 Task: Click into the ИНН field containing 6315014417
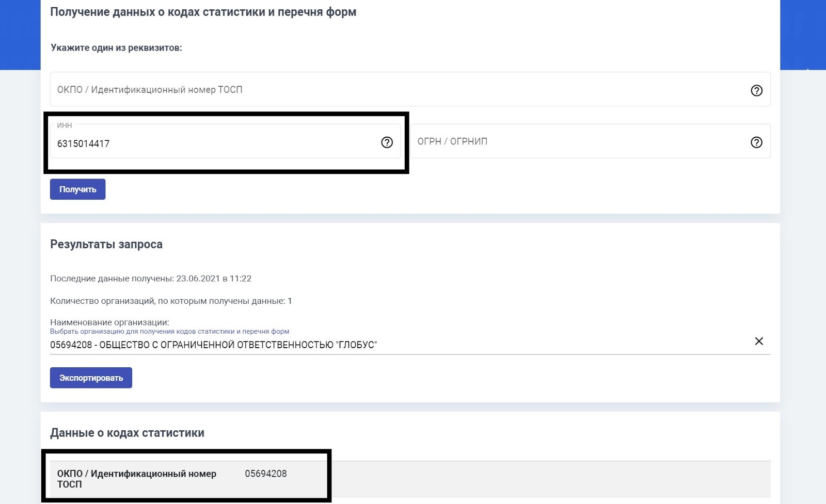click(x=206, y=143)
